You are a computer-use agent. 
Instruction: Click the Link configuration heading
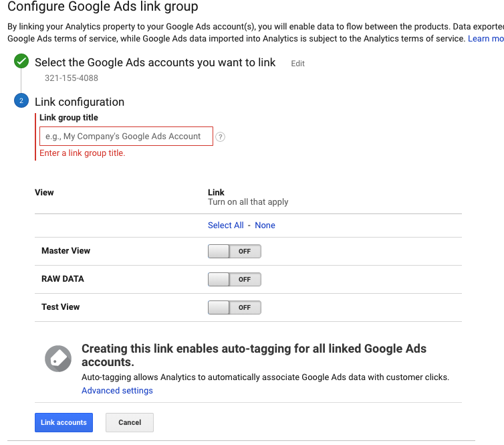click(80, 102)
